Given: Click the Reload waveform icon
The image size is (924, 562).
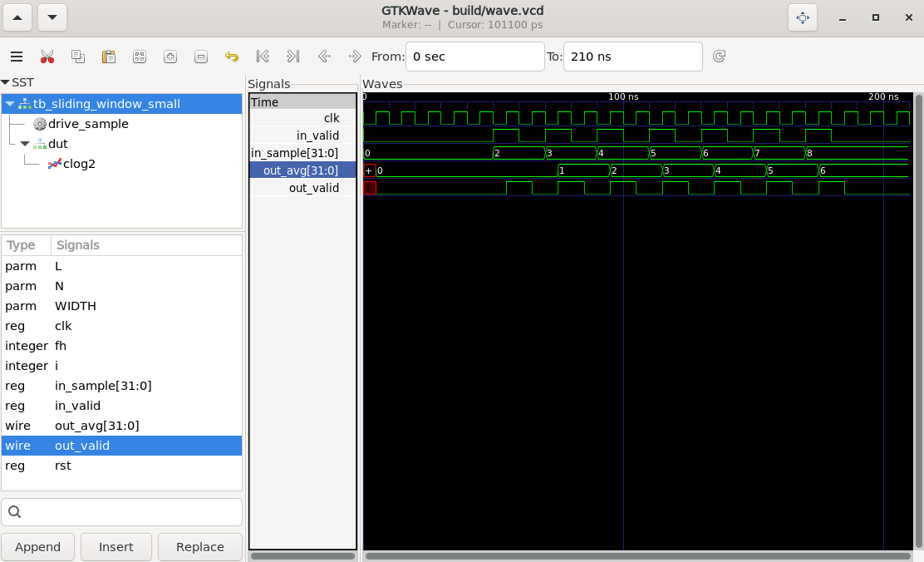Looking at the screenshot, I should tap(720, 57).
